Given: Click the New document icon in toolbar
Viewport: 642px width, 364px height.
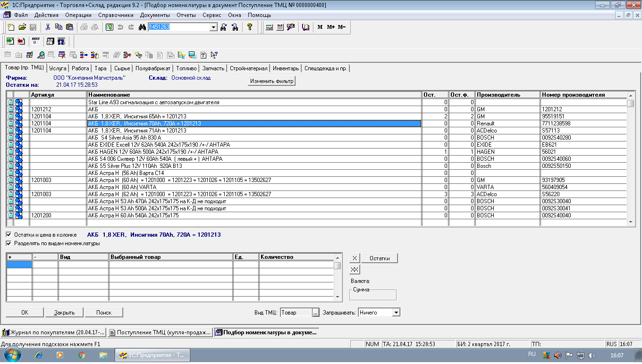Looking at the screenshot, I should (x=11, y=27).
